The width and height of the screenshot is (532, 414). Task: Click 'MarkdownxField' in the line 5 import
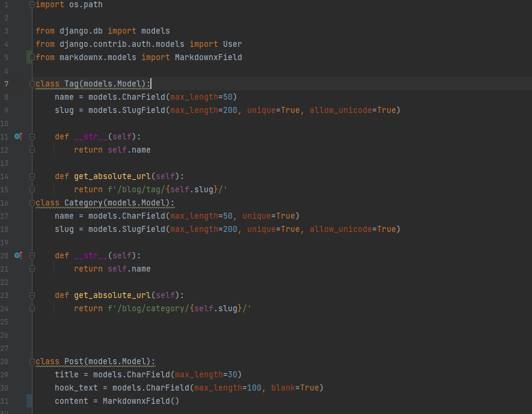(209, 57)
